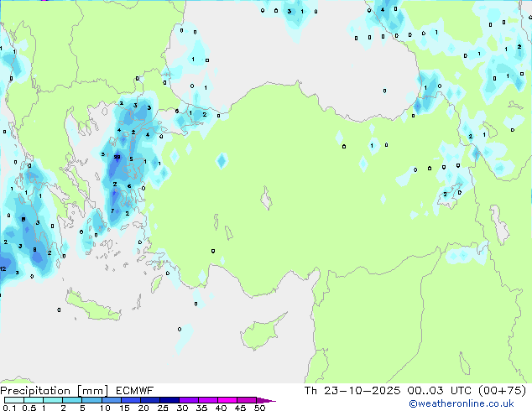Click the 30–35 mm violet legend swatch
The height and width of the screenshot is (411, 532).
click(189, 400)
